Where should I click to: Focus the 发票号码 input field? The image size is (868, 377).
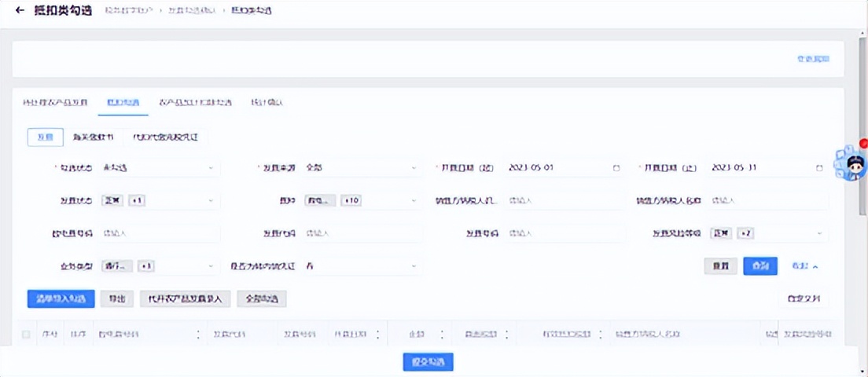coord(565,234)
